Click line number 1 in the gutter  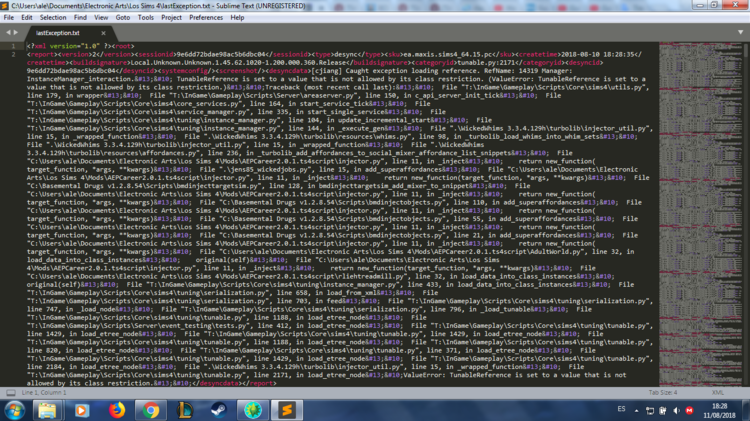tap(13, 46)
